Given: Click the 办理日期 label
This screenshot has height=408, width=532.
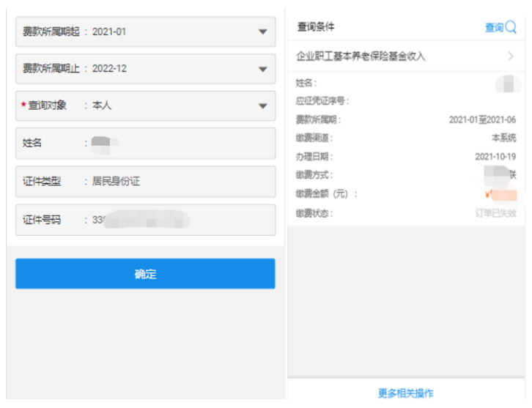Looking at the screenshot, I should [x=314, y=156].
